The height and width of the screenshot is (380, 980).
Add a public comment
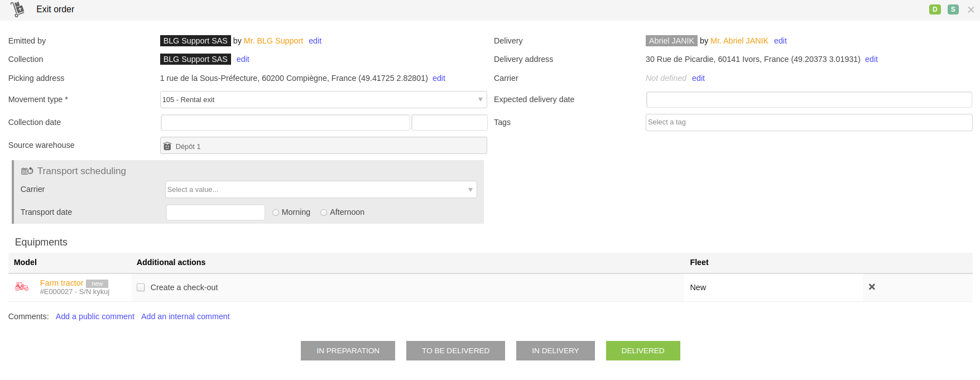point(95,316)
